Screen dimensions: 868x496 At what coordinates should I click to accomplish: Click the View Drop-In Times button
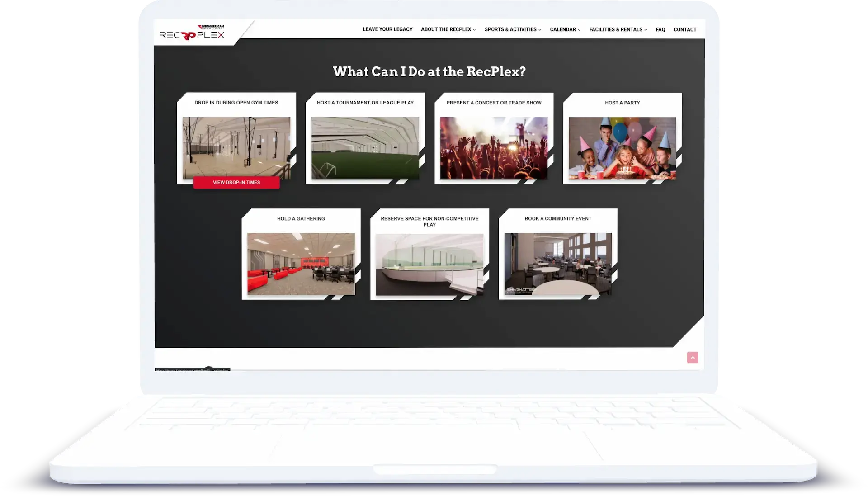[x=236, y=182]
